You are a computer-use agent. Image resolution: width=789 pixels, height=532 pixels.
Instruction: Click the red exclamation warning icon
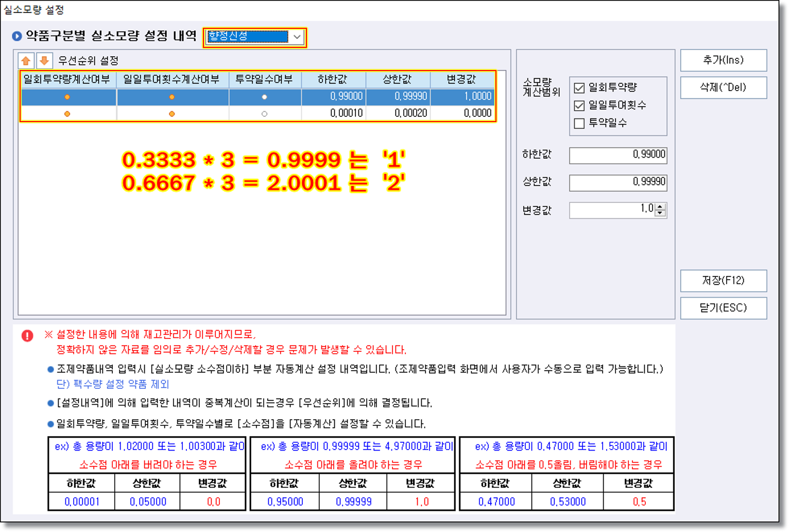[x=27, y=336]
